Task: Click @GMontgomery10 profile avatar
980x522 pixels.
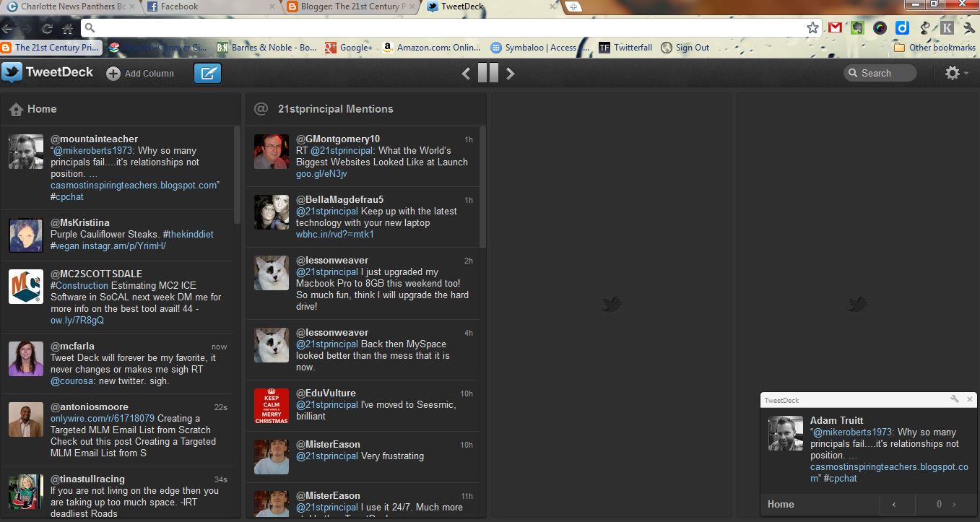Action: [272, 152]
